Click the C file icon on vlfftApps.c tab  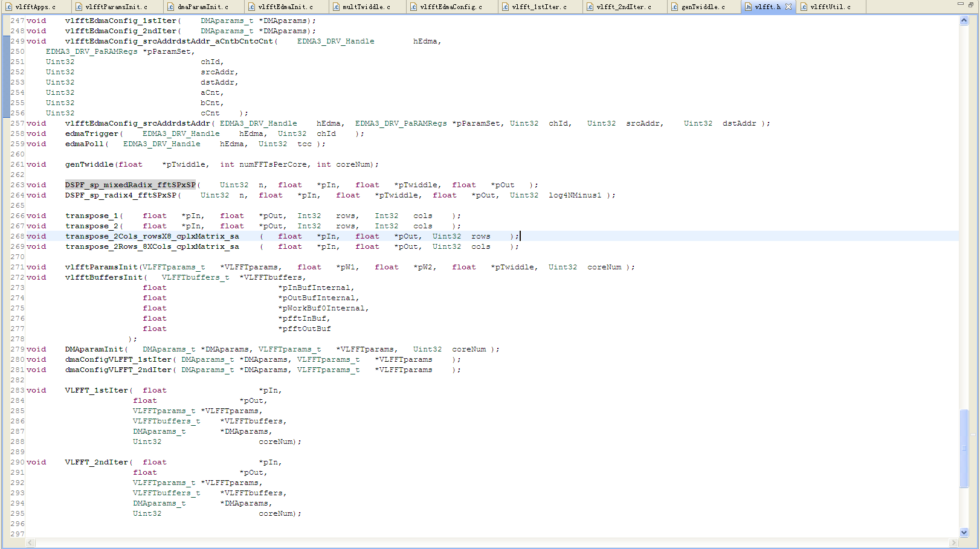9,7
